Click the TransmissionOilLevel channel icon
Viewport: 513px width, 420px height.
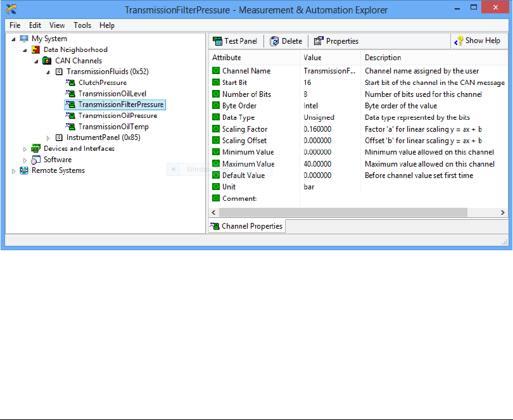point(70,94)
